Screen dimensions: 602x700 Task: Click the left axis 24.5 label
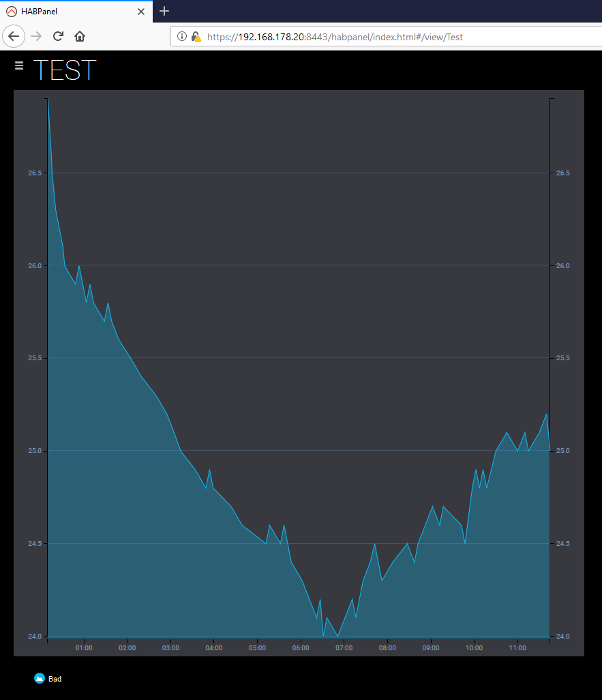coord(35,543)
